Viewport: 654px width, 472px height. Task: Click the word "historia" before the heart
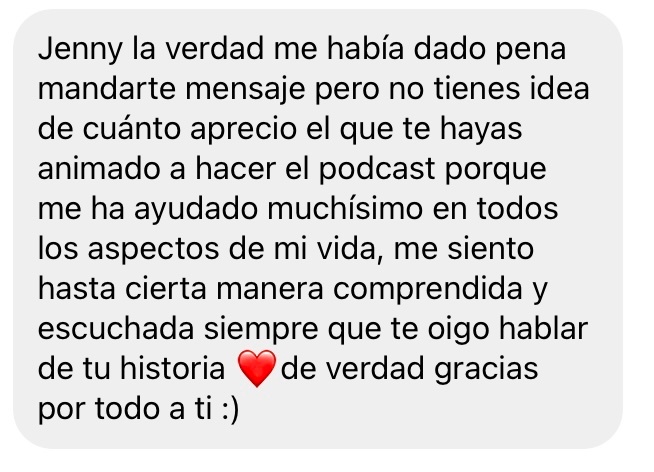point(173,368)
